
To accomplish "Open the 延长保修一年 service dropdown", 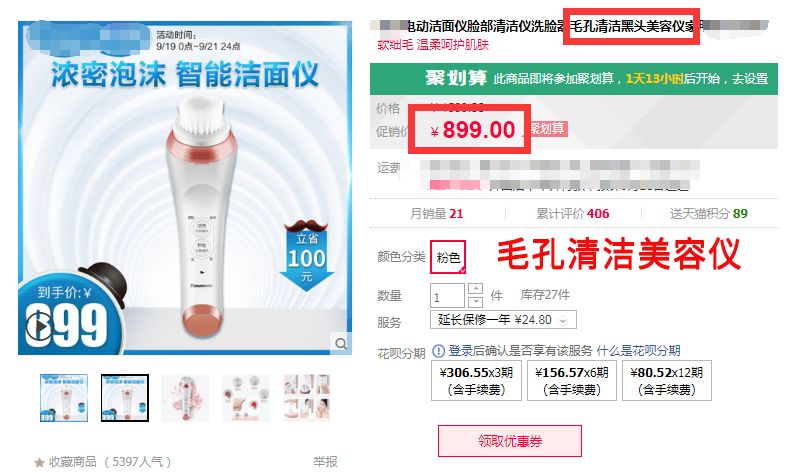I will click(503, 320).
